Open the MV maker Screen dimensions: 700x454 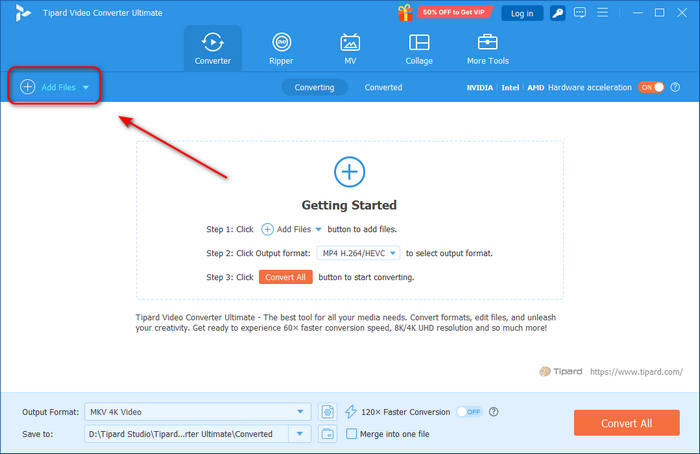coord(350,48)
